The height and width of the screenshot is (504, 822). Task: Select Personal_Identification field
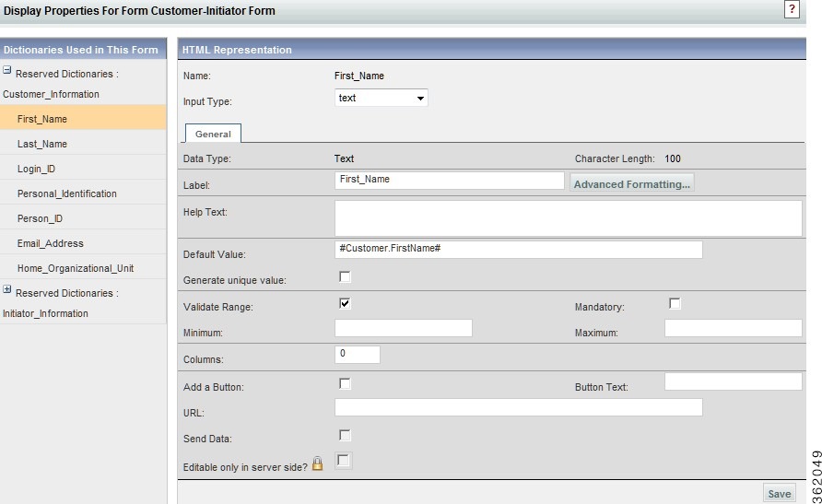coord(83,193)
